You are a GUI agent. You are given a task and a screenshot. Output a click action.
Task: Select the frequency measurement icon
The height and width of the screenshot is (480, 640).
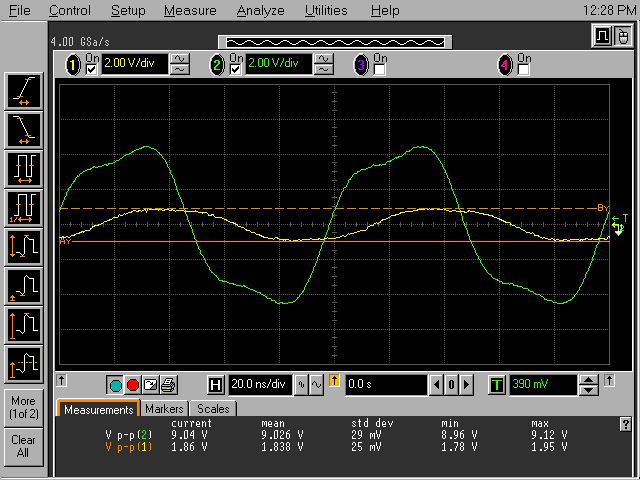(x=24, y=209)
